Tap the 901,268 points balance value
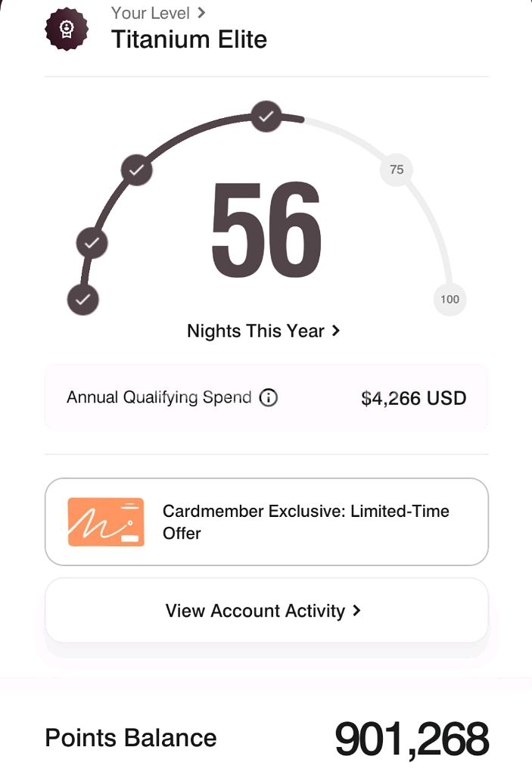This screenshot has height=775, width=532. tap(411, 739)
